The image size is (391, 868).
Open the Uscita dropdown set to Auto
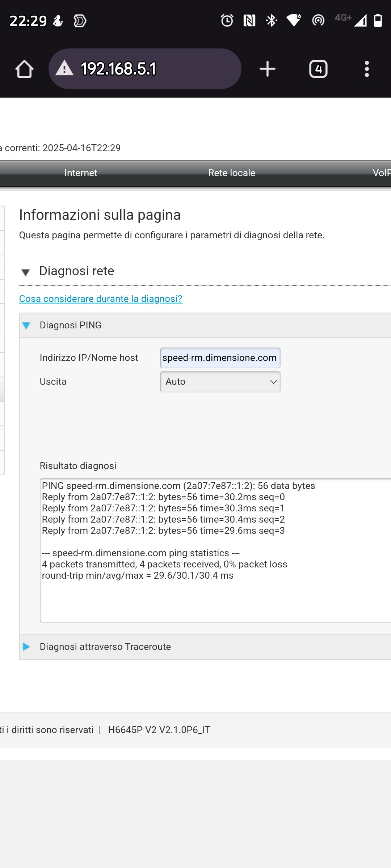point(220,382)
